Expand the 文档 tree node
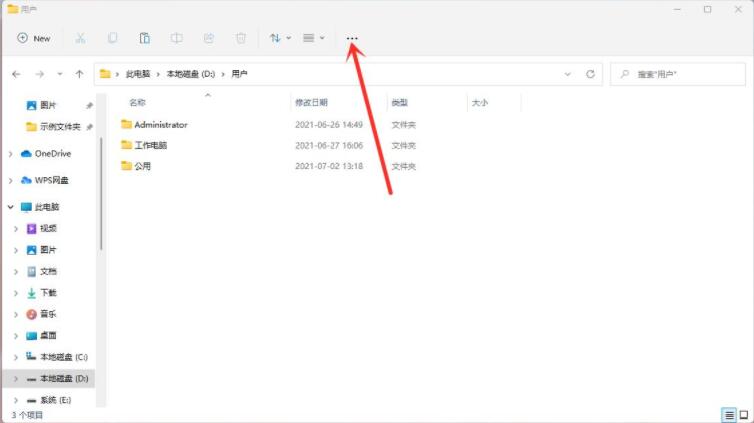754x423 pixels. pyautogui.click(x=16, y=272)
